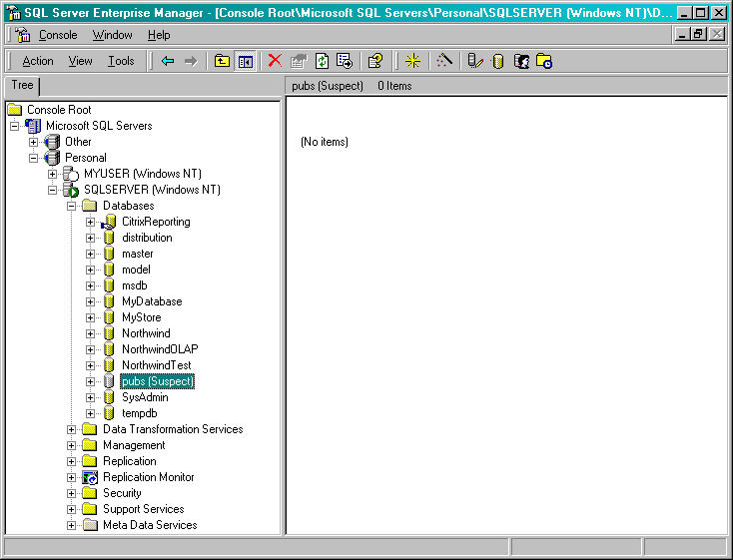The height and width of the screenshot is (560, 733).
Task: Click the yellow starburst New icon
Action: tap(412, 61)
